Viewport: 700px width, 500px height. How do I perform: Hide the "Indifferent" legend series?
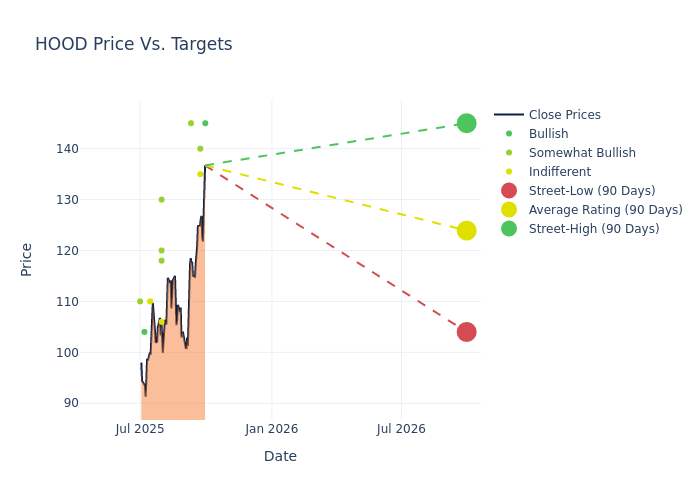(564, 172)
